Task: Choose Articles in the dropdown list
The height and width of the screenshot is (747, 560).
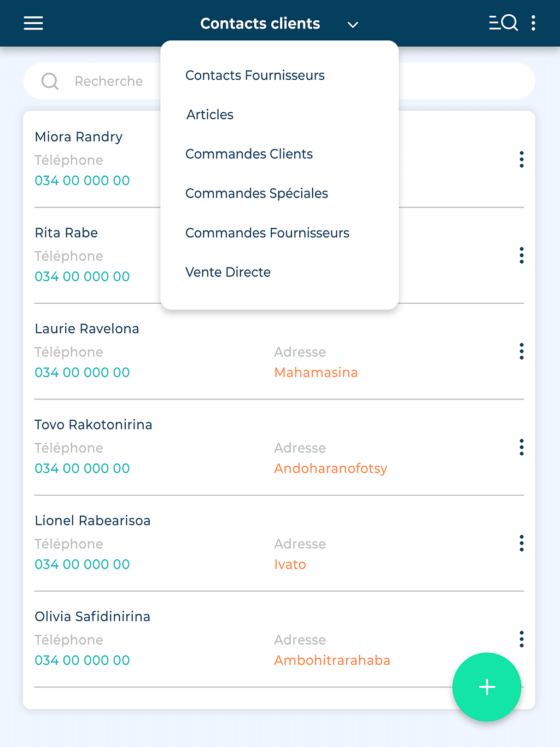Action: (x=210, y=115)
